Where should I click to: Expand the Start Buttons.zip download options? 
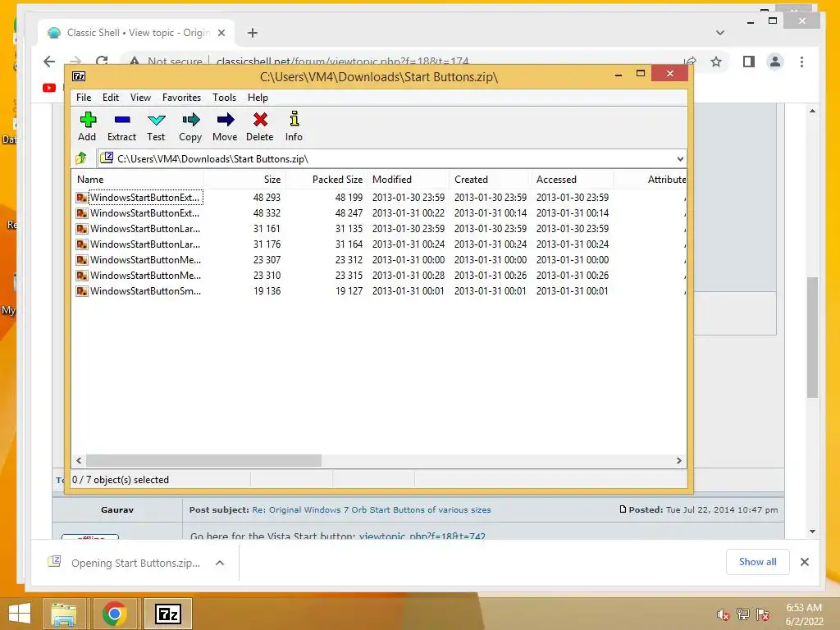(x=220, y=563)
